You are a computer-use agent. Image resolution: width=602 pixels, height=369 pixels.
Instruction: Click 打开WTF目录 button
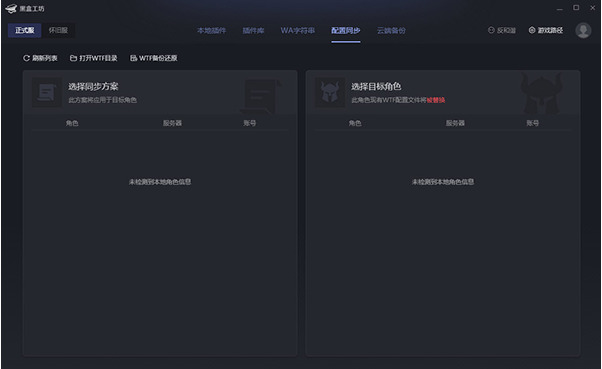94,58
